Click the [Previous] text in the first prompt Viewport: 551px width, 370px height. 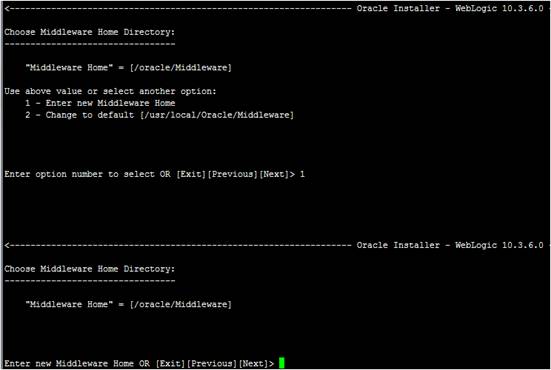(x=232, y=174)
